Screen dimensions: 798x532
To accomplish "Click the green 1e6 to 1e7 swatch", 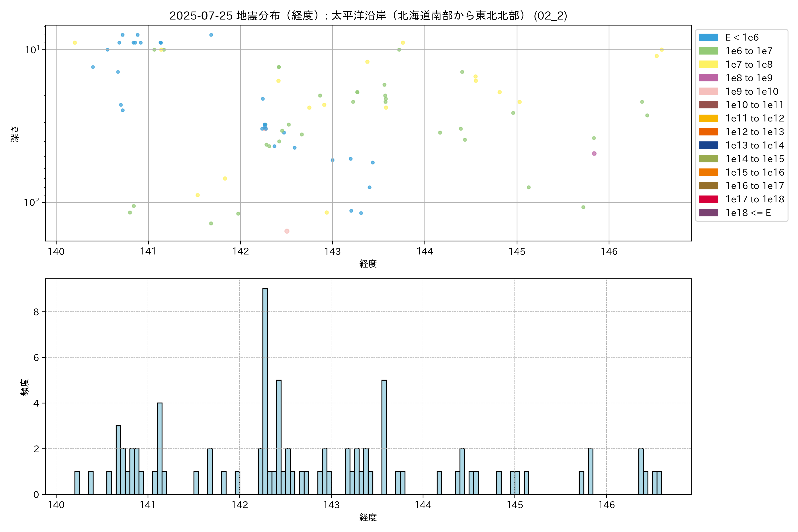I will click(x=708, y=51).
